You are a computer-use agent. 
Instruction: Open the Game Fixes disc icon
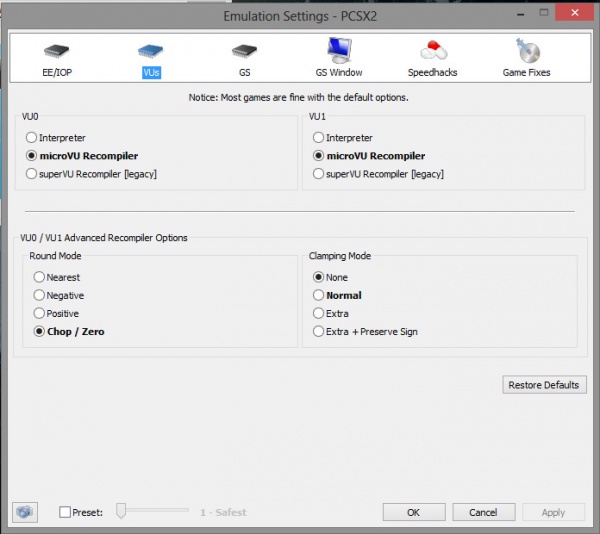(x=527, y=50)
